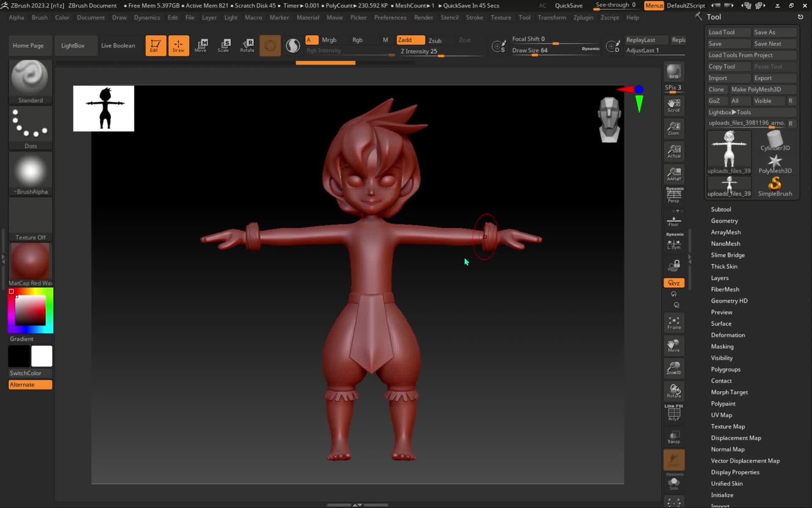Open the Preferences menu
Image resolution: width=812 pixels, height=508 pixels.
390,17
